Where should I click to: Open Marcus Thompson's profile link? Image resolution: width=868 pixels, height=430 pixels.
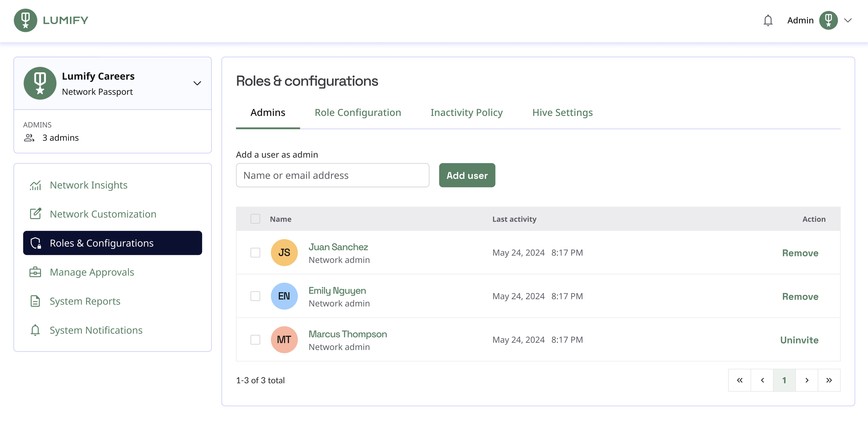pos(348,334)
